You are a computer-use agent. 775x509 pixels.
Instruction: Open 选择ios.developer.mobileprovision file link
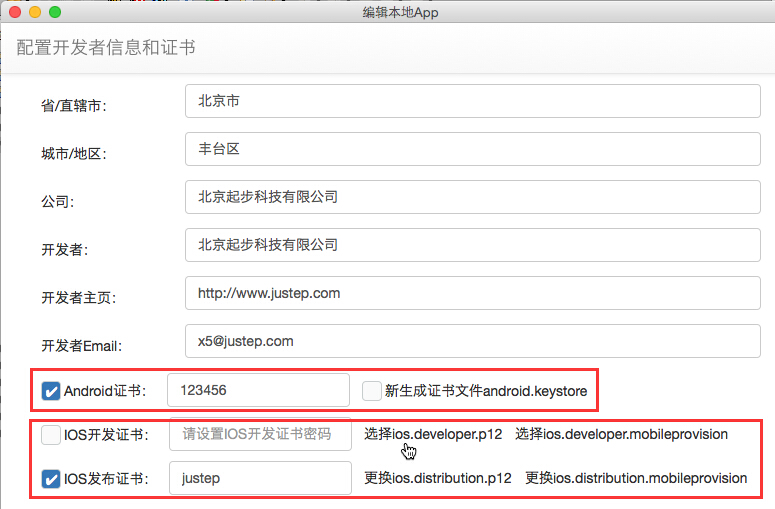point(621,434)
